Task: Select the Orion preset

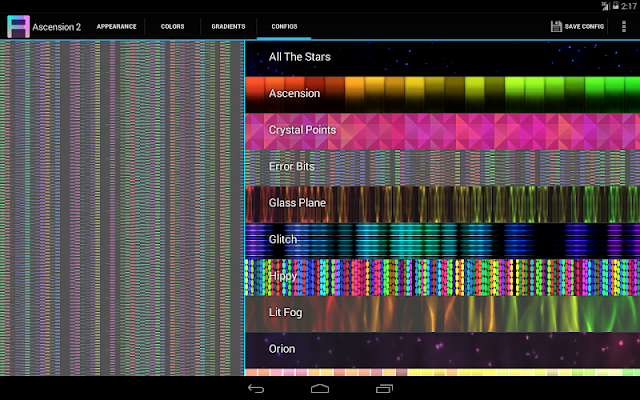Action: (x=442, y=350)
